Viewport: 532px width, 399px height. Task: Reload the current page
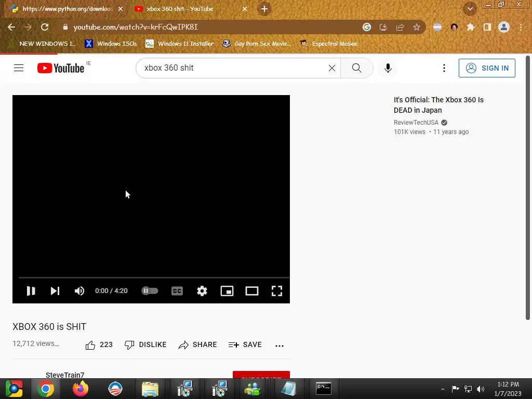(45, 27)
